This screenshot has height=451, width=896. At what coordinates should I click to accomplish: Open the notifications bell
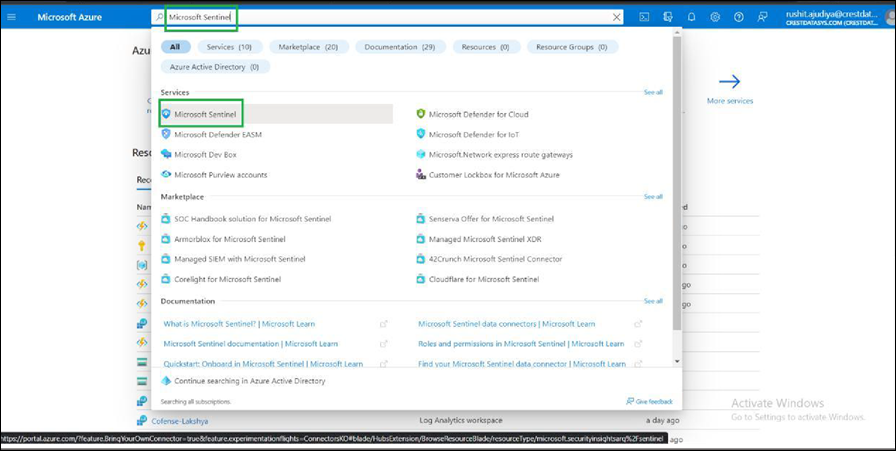click(x=691, y=17)
